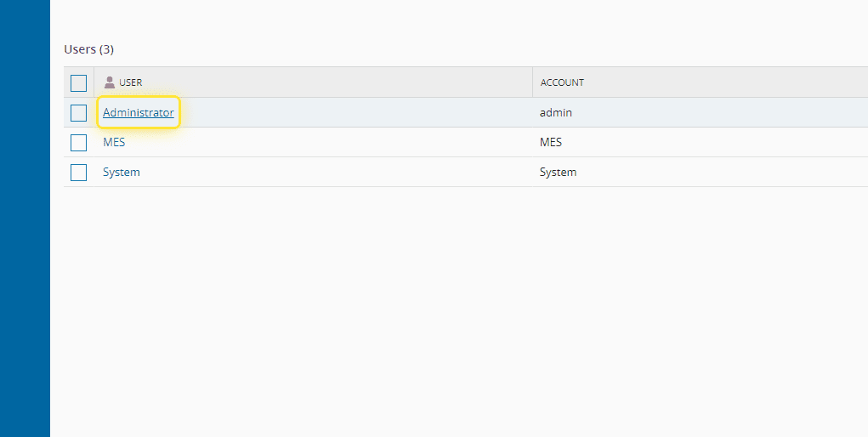Image resolution: width=868 pixels, height=437 pixels.
Task: Click divider between USER and ACCOUNT headers
Action: 533,82
